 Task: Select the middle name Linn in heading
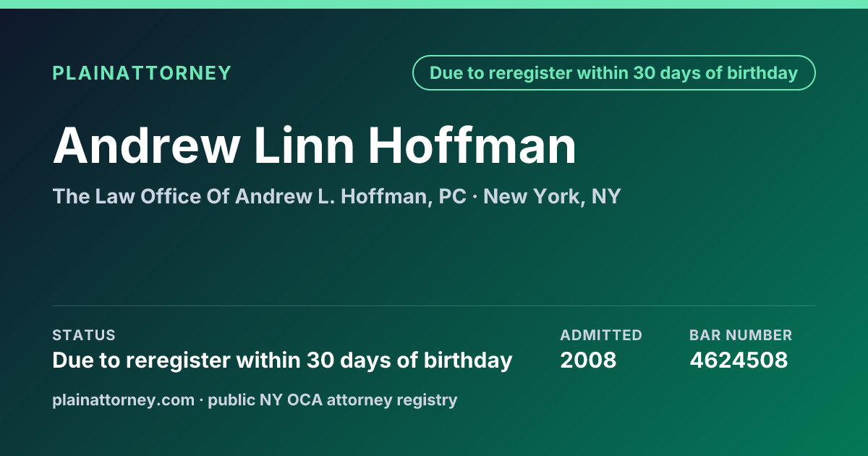(x=304, y=145)
